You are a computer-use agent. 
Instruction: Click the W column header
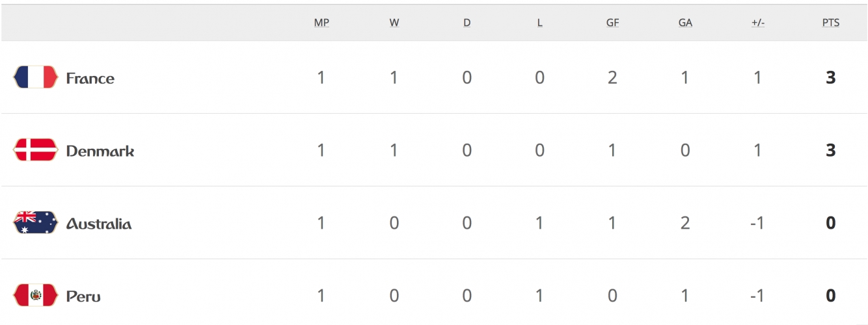pyautogui.click(x=394, y=23)
